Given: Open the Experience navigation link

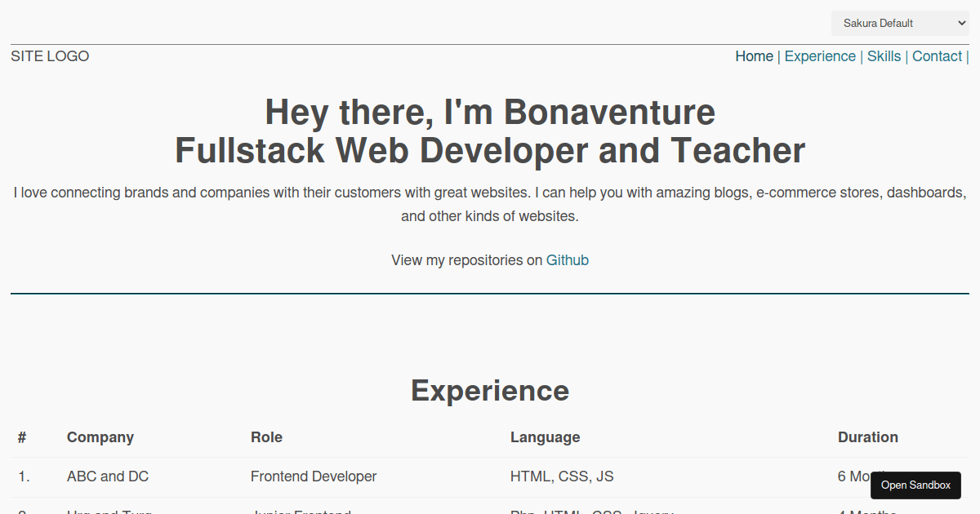Looking at the screenshot, I should pos(820,56).
